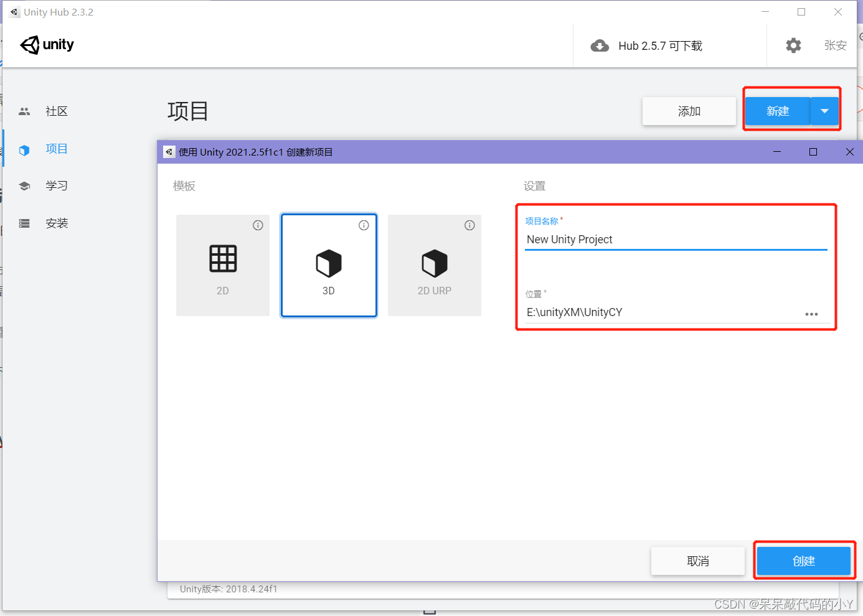
Task: Click the Unity版本: 2018.4.24f1 text
Action: (x=229, y=589)
